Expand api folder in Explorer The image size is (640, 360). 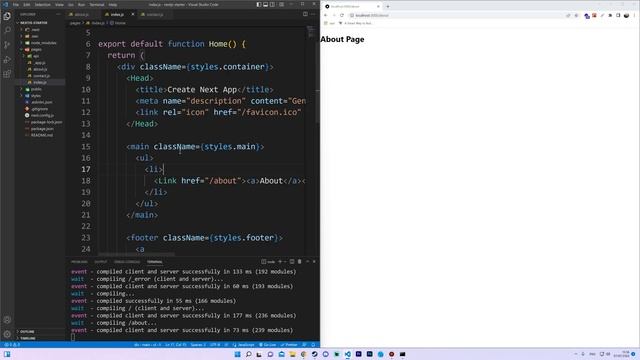pos(36,56)
